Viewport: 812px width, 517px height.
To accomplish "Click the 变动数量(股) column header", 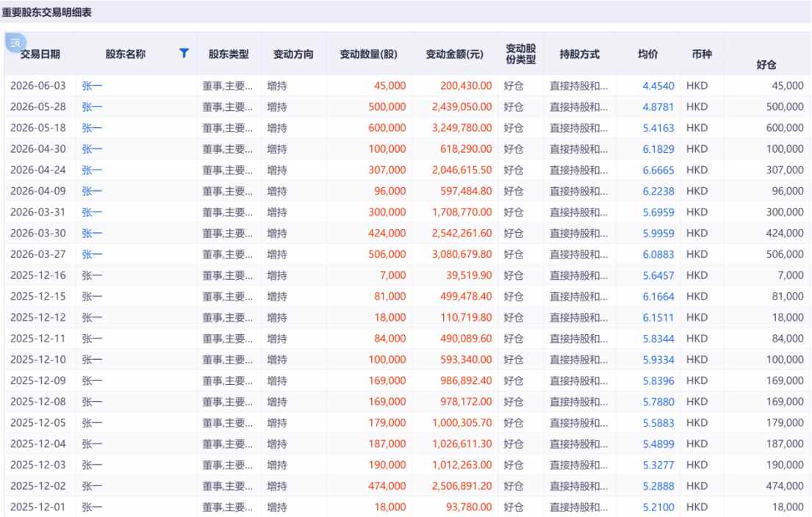I will [368, 54].
